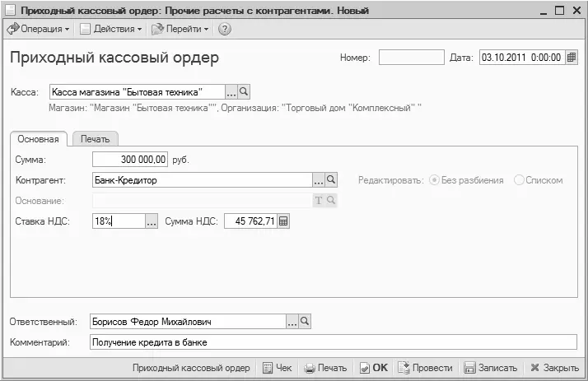Click the Записать button
Viewport: 588px width, 381px height.
point(491,368)
